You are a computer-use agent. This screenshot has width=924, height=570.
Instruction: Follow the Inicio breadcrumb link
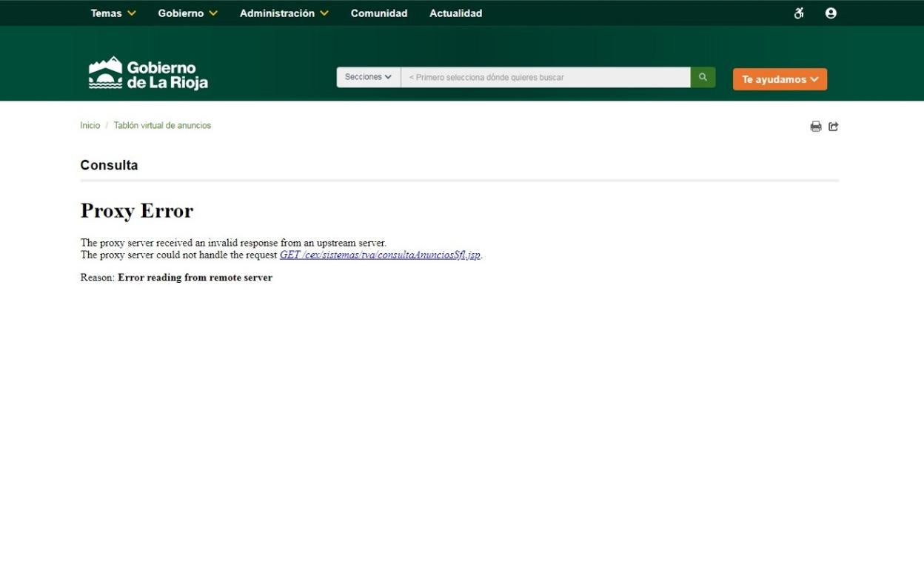point(90,126)
